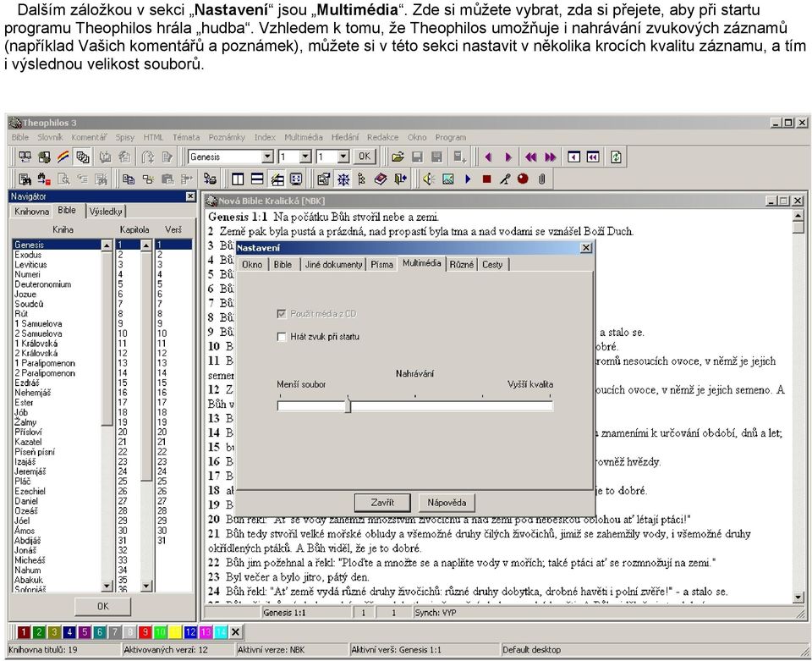Screen dimensions: 812x661
Task: Click scroll-down arrow of Kapitola list
Action: click(x=146, y=586)
